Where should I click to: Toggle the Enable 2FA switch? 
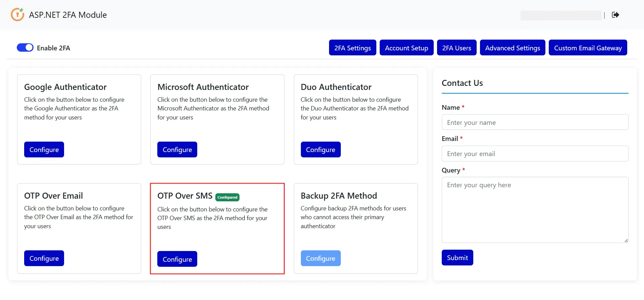pos(25,48)
